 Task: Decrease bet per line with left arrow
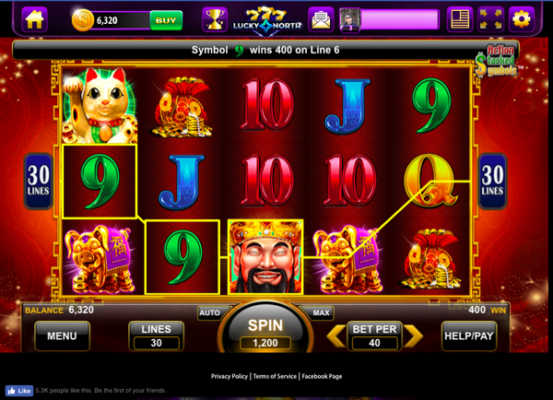point(336,336)
